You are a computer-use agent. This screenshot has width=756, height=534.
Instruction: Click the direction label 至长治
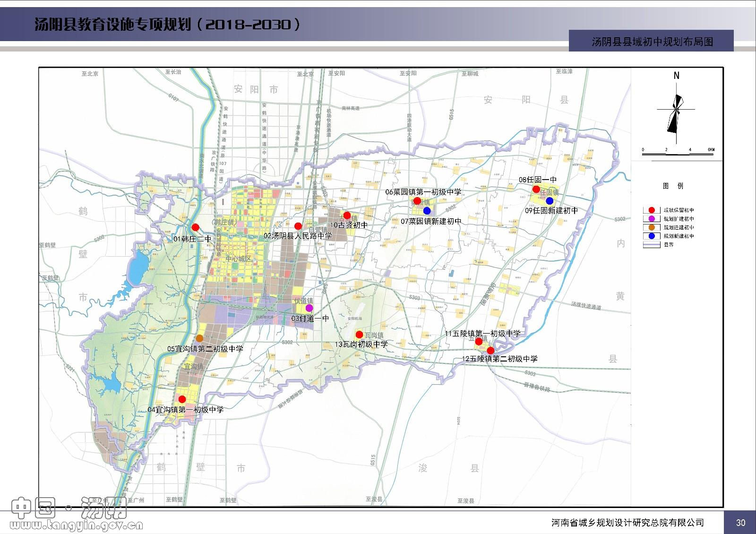click(173, 72)
